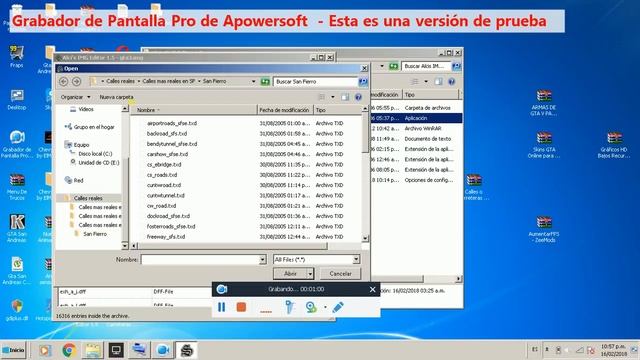Select file bendytunnel_sfse.txd
Screen dimensions: 640x360
172,144
